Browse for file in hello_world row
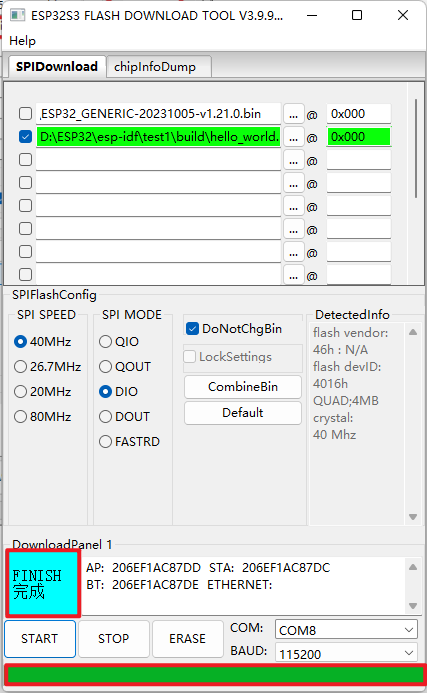 point(294,137)
